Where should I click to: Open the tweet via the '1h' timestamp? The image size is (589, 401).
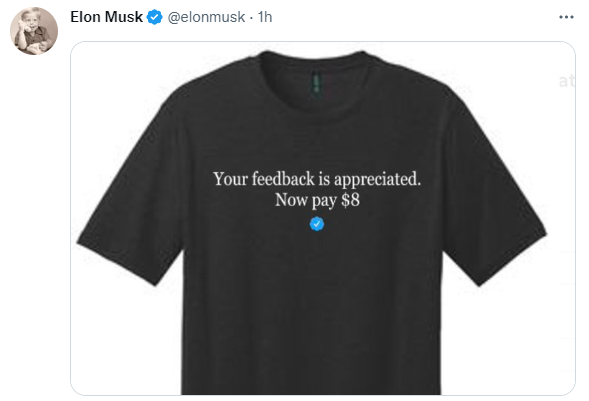[x=265, y=17]
